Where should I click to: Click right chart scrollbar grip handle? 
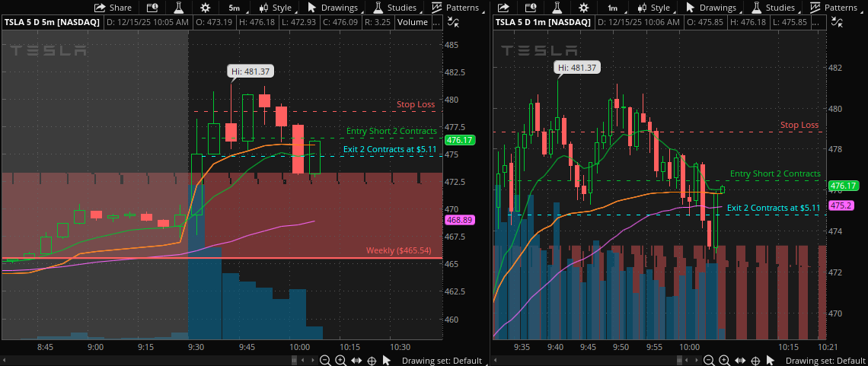[679, 361]
